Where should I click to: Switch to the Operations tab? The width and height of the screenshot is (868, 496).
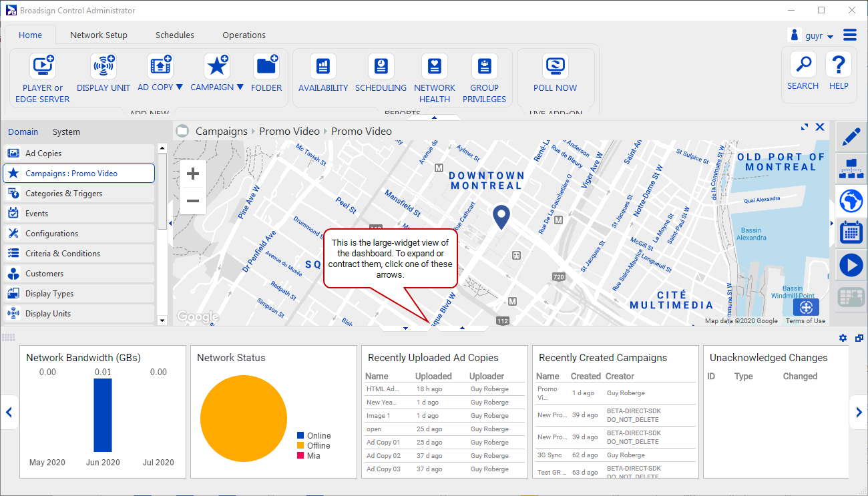[244, 35]
